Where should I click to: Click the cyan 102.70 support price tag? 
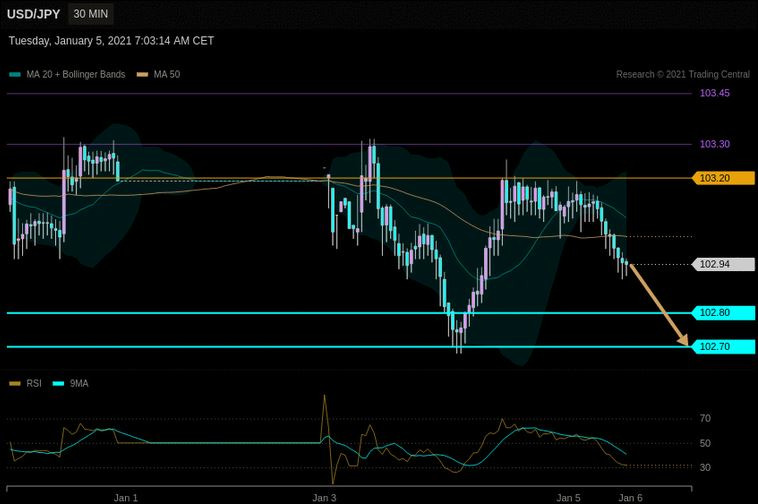coord(723,346)
